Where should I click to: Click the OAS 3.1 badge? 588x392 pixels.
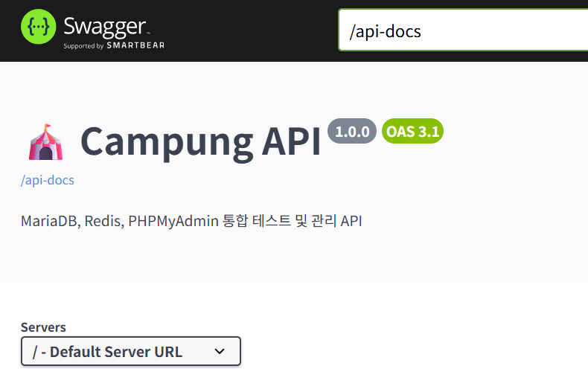[x=412, y=131]
